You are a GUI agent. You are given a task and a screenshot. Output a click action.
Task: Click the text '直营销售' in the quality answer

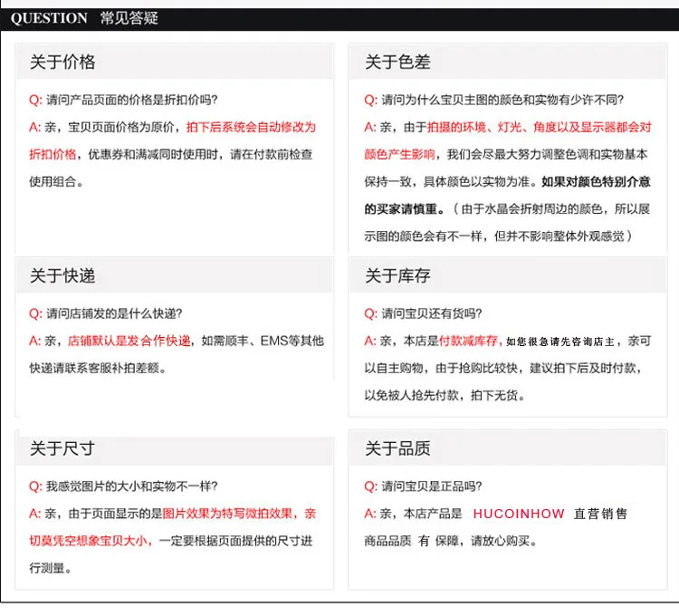[x=600, y=515]
